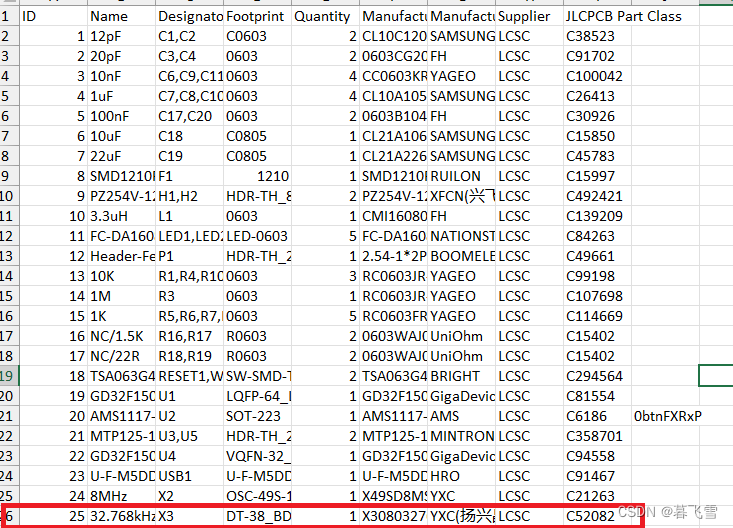Select cell with name NC/1.5K
This screenshot has width=733, height=528.
(x=121, y=336)
